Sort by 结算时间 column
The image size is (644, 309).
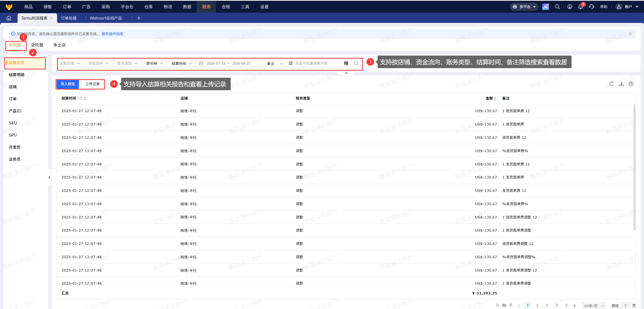(x=85, y=98)
